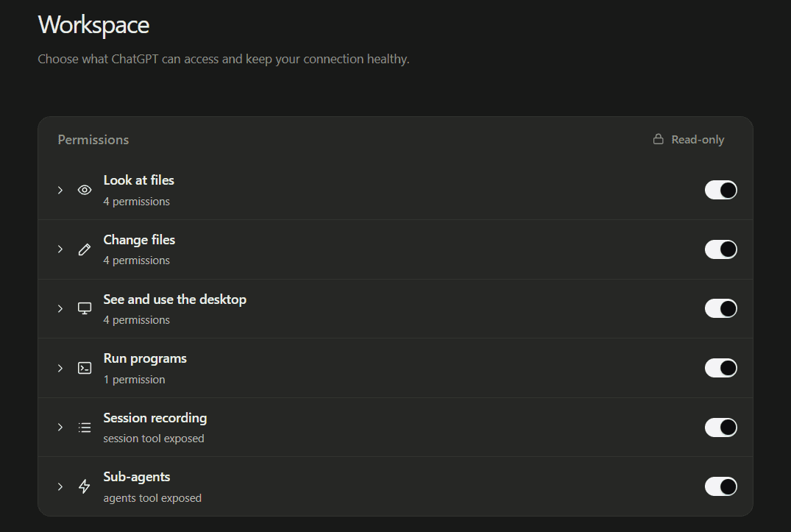The width and height of the screenshot is (791, 532).
Task: Click the Read-only label
Action: (x=698, y=140)
